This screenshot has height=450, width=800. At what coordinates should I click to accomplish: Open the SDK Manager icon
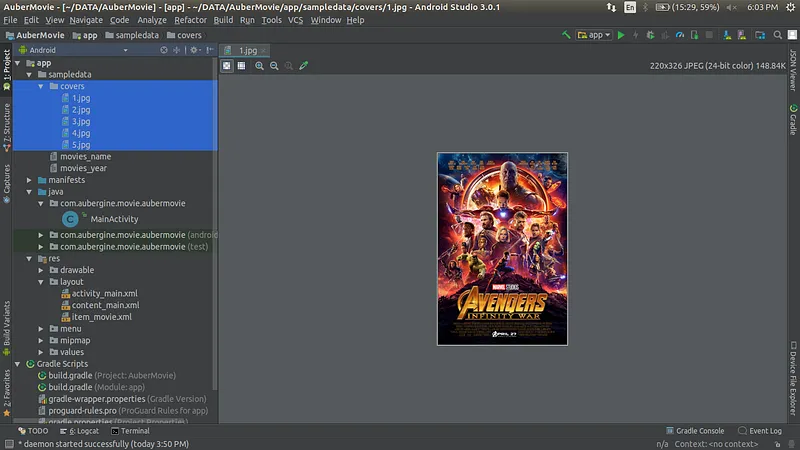[727, 35]
